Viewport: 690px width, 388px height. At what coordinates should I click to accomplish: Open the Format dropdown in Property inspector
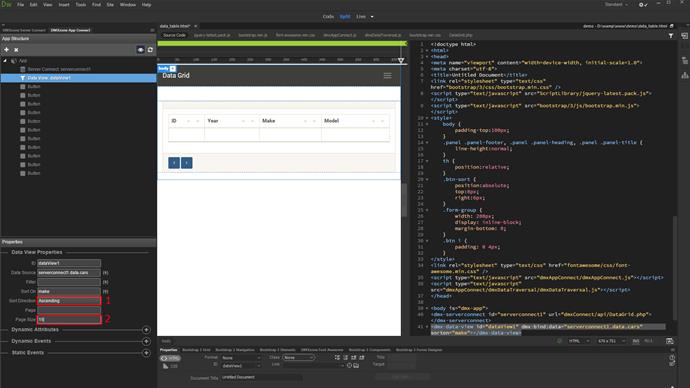click(241, 358)
